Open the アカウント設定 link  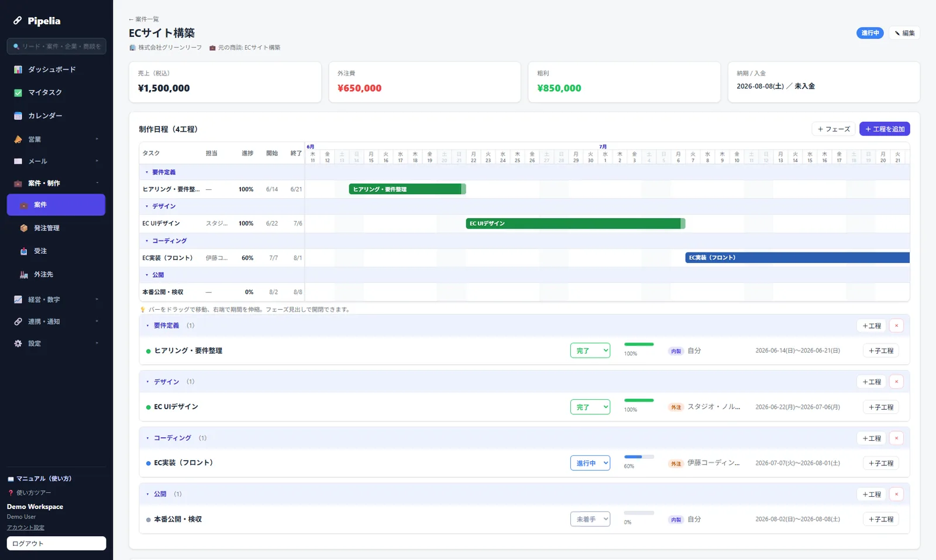pyautogui.click(x=26, y=528)
